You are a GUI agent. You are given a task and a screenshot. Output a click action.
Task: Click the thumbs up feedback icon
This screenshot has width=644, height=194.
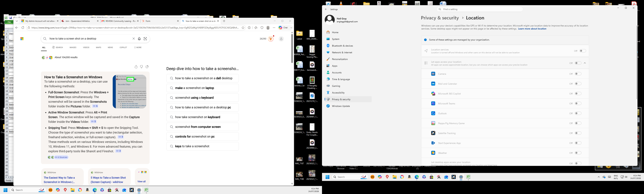pyautogui.click(x=136, y=67)
